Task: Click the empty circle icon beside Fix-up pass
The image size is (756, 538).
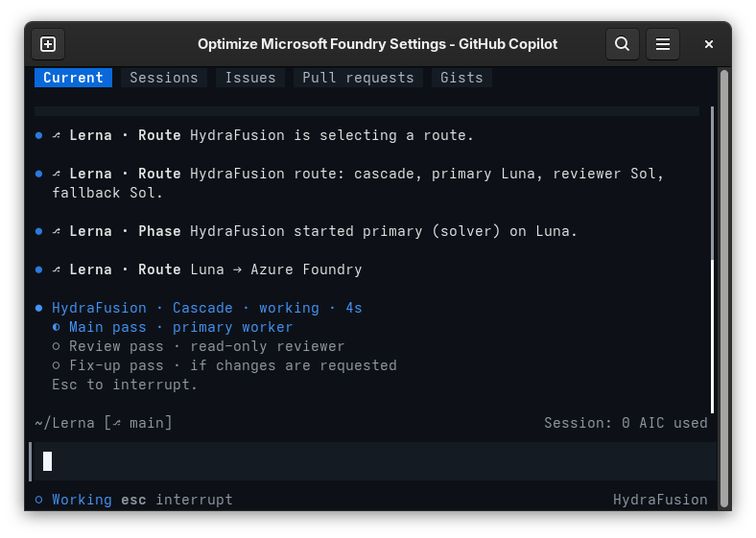Action: 57,365
